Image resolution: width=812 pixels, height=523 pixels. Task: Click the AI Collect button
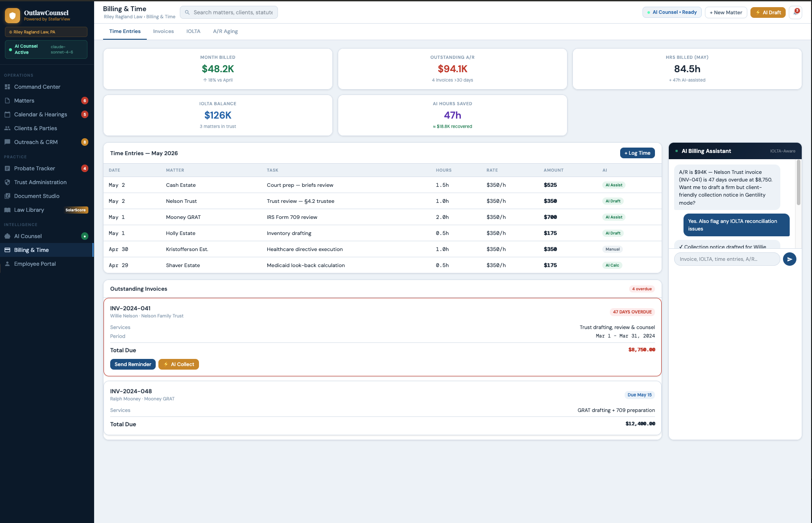point(178,364)
